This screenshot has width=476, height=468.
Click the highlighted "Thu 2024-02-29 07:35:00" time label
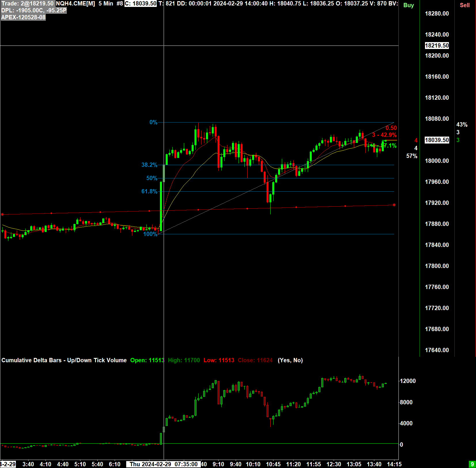[163, 464]
